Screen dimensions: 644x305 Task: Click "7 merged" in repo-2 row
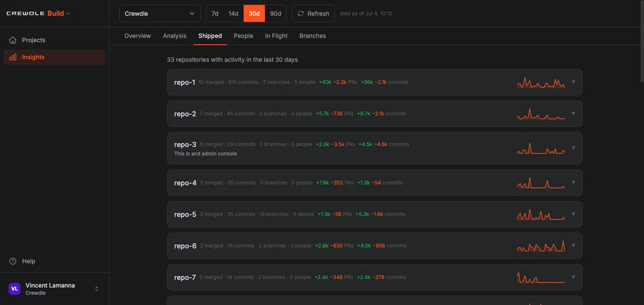[x=211, y=114]
